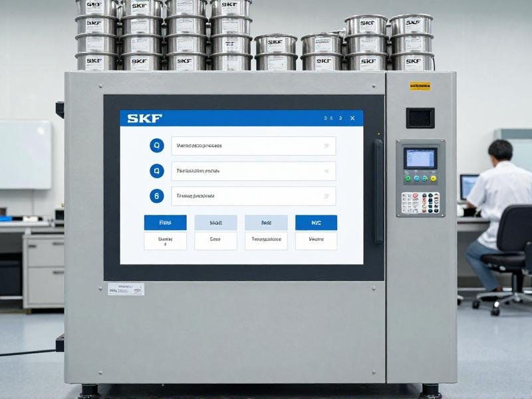Viewport: 532px width, 399px height.
Task: Click the white button under the first light blue tab
Action: (215, 241)
